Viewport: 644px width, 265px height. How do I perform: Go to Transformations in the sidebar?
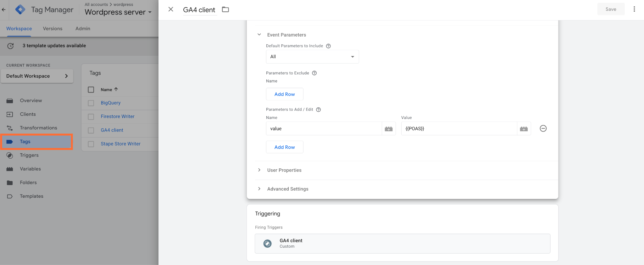click(38, 128)
